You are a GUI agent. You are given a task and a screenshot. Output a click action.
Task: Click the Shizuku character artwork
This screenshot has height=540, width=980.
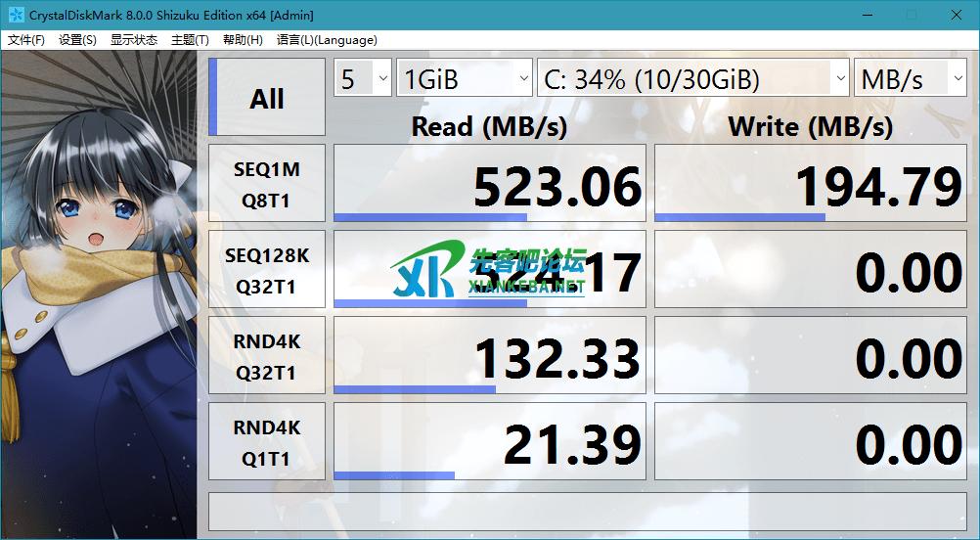tap(98, 293)
